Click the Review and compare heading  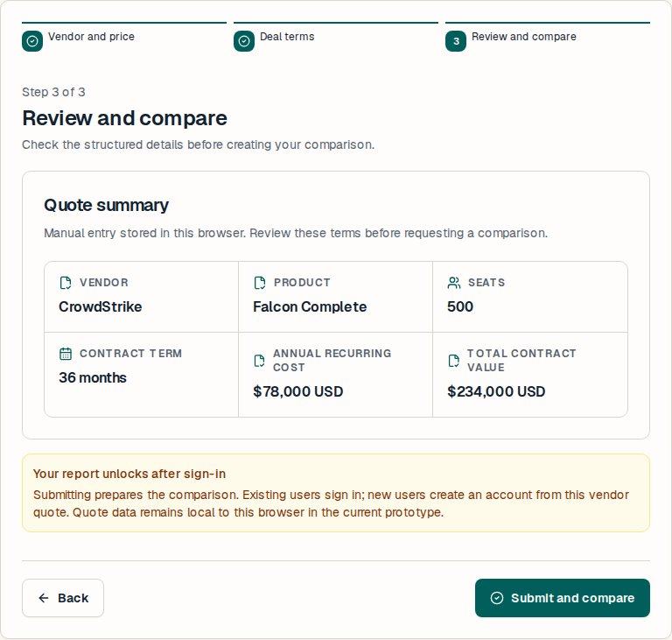coord(125,118)
